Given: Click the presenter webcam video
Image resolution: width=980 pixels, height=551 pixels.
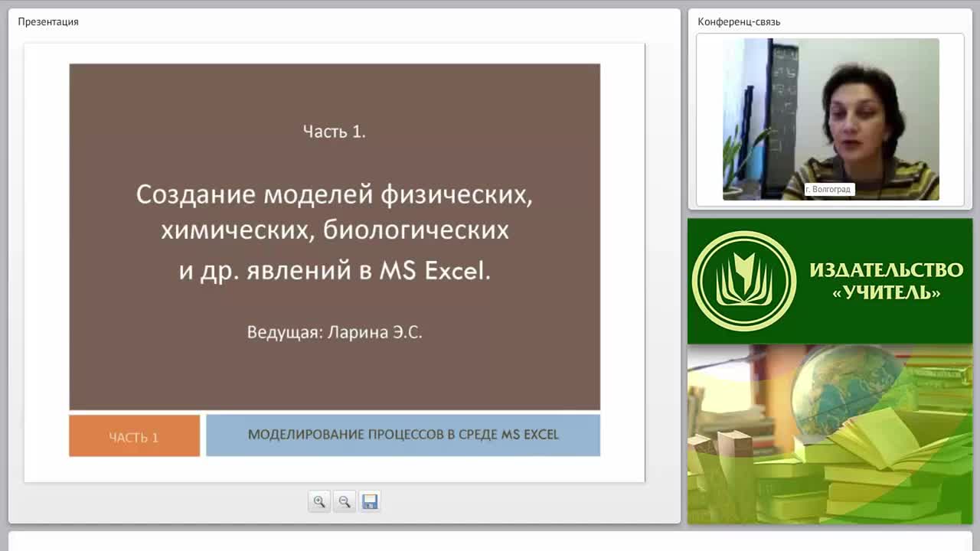Looking at the screenshot, I should point(831,119).
